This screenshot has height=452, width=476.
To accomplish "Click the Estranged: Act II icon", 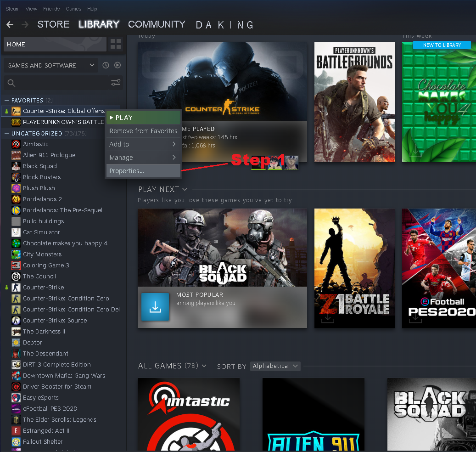I will tap(16, 431).
